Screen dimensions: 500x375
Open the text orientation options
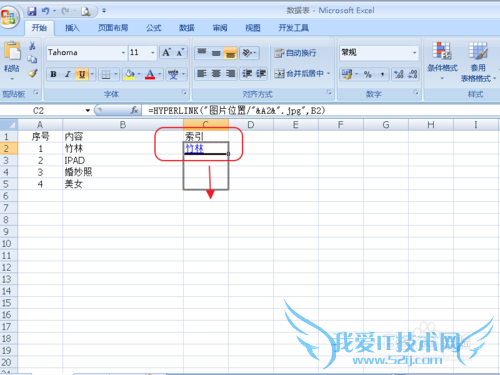[249, 53]
